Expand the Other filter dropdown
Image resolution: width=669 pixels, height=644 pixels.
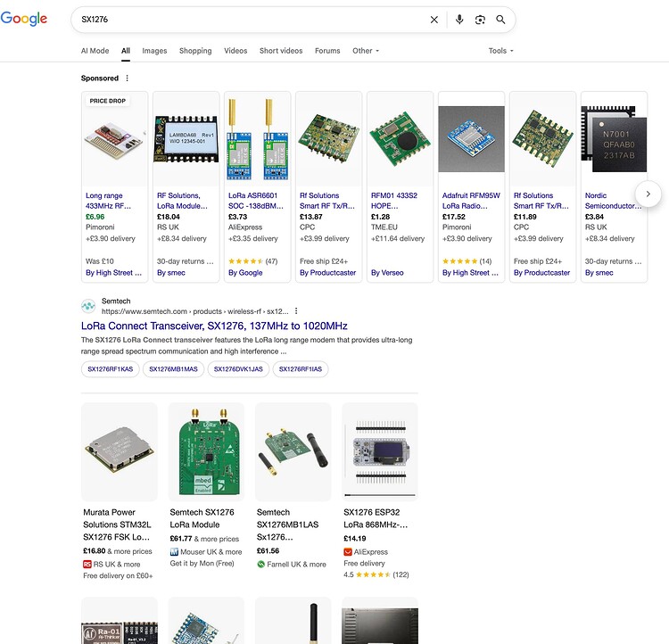point(366,51)
